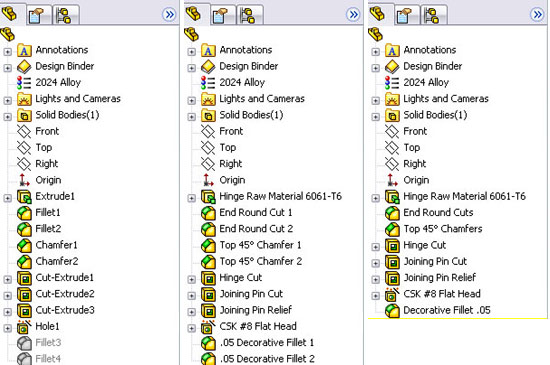Image resolution: width=550 pixels, height=365 pixels.
Task: Select 'CSK #8 Flat Head' in middle panel
Action: click(x=258, y=326)
